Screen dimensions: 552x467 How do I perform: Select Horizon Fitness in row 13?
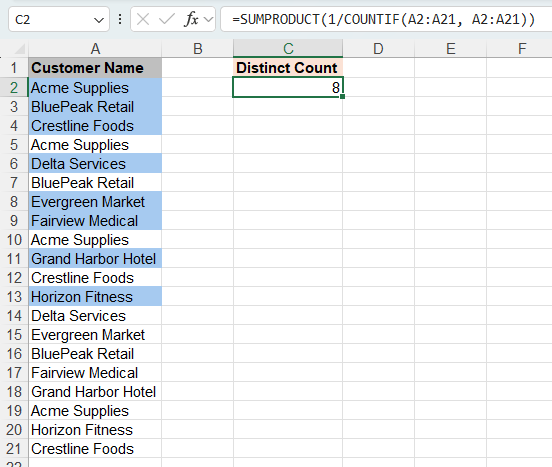click(95, 297)
